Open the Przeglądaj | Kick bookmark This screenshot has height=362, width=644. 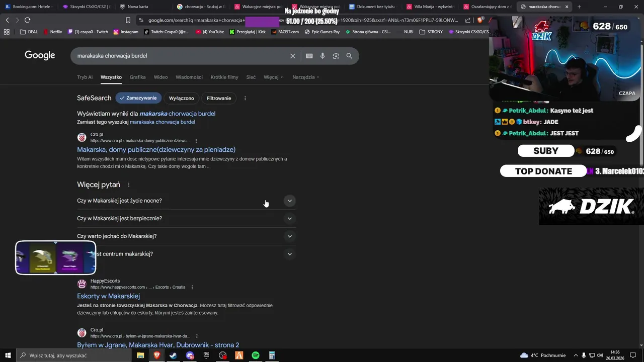coord(248,32)
